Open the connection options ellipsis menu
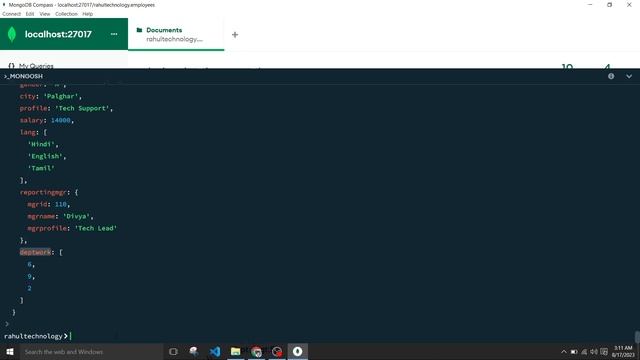 click(x=114, y=34)
